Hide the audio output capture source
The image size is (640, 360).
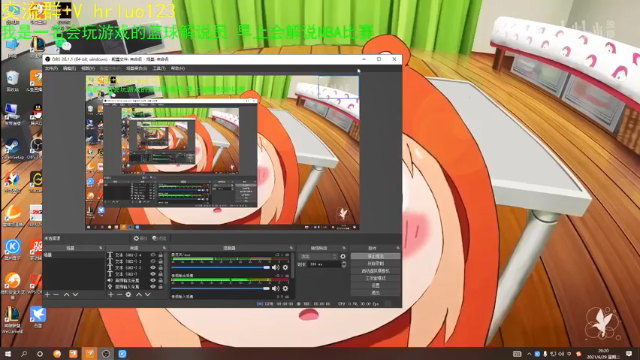(x=153, y=280)
